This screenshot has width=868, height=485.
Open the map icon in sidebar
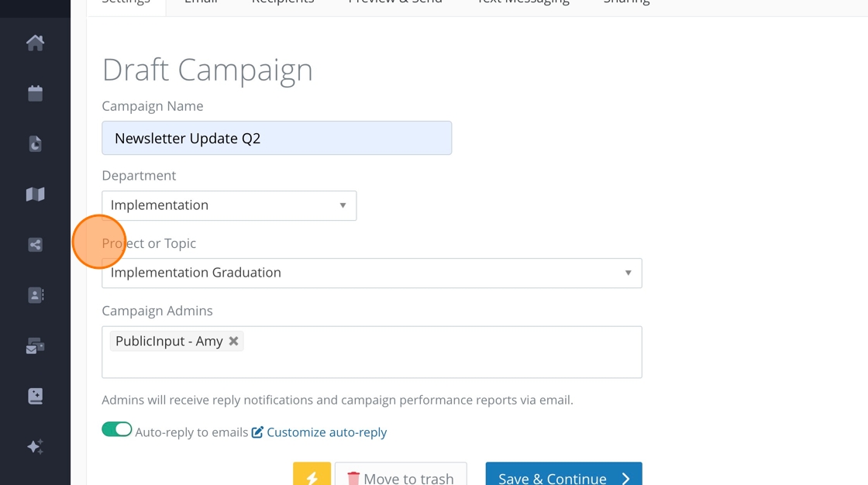point(35,194)
